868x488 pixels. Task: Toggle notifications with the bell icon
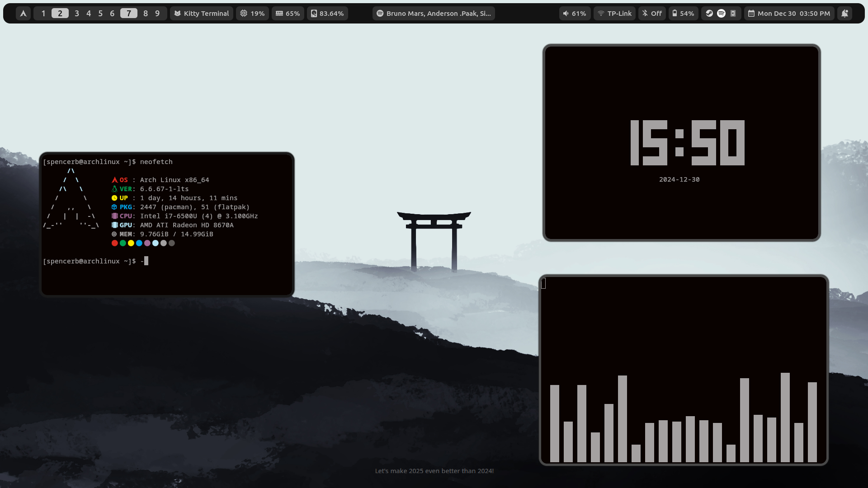click(x=845, y=13)
